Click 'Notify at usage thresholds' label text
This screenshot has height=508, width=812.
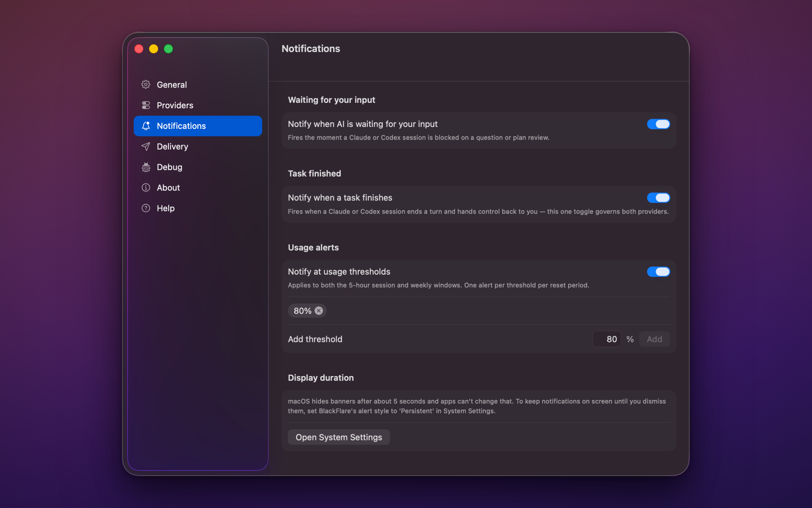pos(339,271)
